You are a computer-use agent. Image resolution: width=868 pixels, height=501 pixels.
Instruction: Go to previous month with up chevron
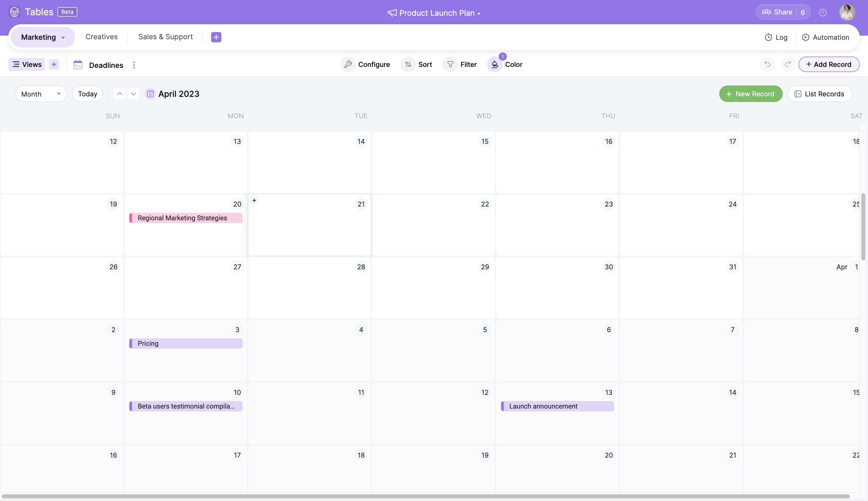[119, 94]
